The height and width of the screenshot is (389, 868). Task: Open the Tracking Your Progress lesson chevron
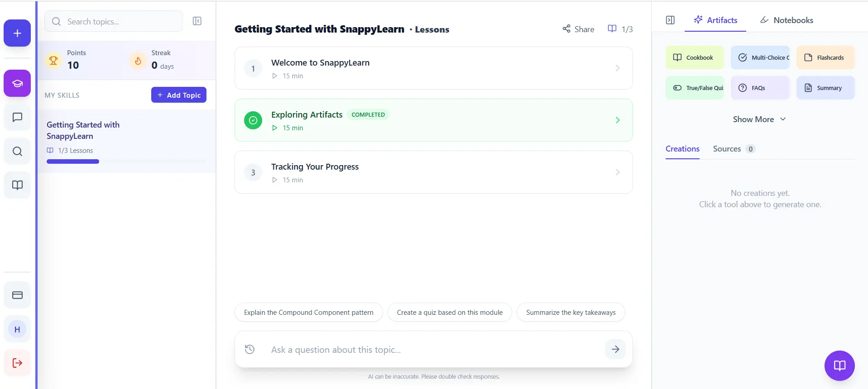[x=618, y=172]
